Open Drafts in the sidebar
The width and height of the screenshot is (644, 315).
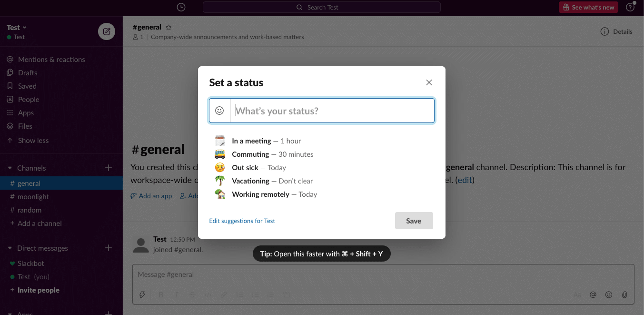click(x=27, y=73)
